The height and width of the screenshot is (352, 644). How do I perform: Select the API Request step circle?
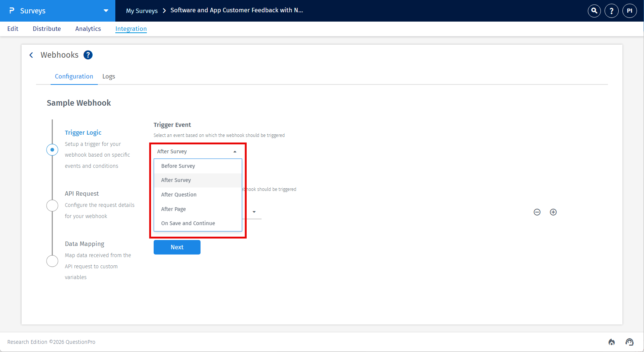(52, 205)
